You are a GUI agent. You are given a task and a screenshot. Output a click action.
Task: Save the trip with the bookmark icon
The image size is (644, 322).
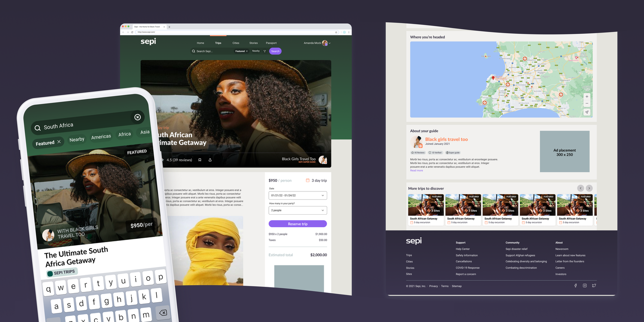tap(200, 160)
